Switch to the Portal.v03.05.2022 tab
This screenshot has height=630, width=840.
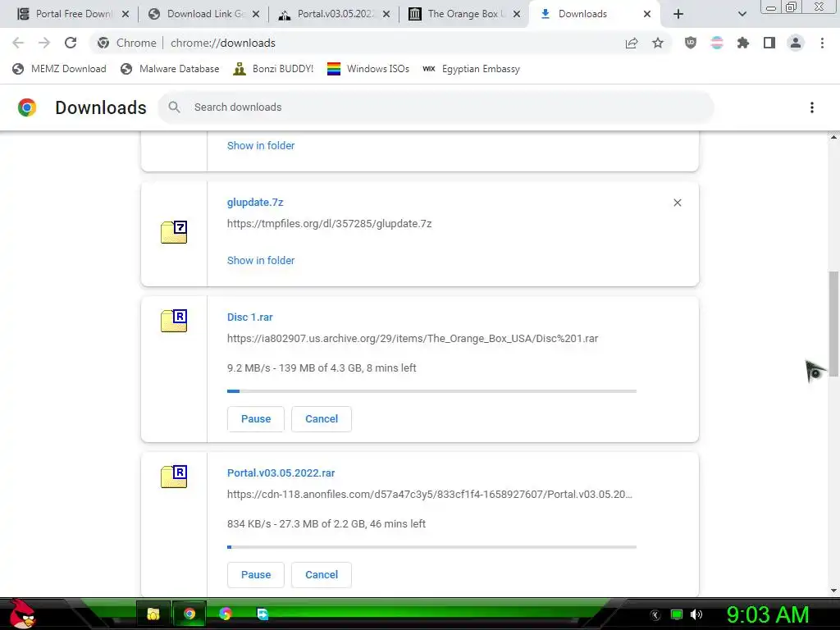click(x=335, y=14)
